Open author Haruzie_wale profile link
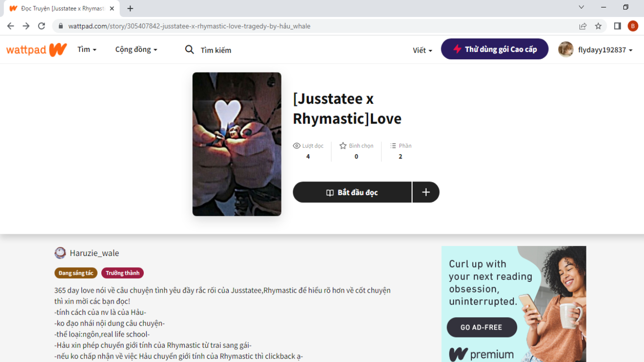 pos(94,253)
